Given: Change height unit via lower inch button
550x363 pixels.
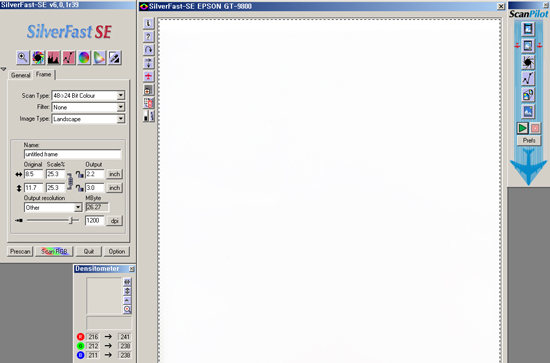Looking at the screenshot, I should pyautogui.click(x=114, y=188).
